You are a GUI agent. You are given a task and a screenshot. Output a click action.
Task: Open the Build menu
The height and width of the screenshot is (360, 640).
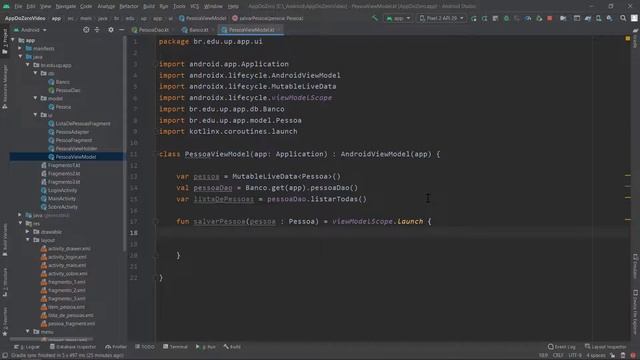149,6
